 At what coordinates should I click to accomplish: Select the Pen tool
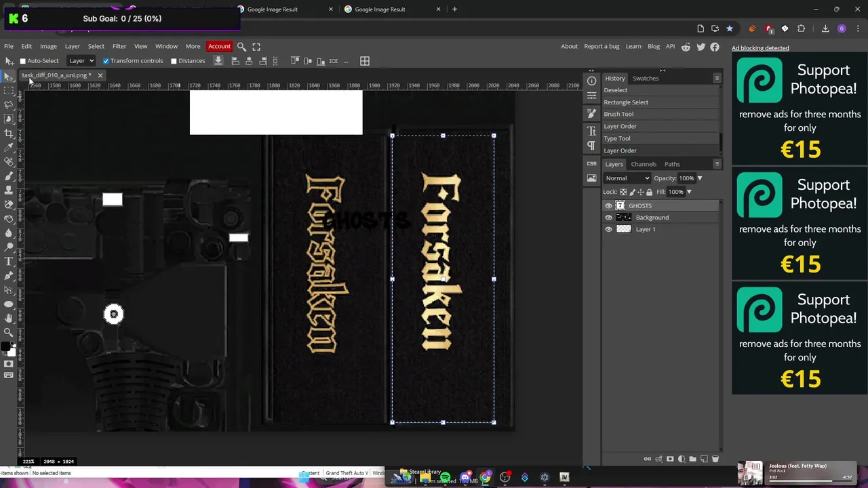pyautogui.click(x=9, y=276)
